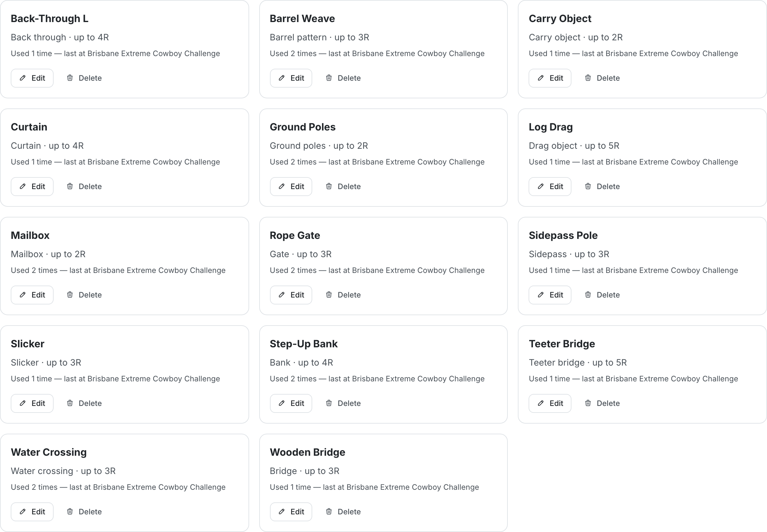Click the pencil icon on Wooden Bridge card
The height and width of the screenshot is (532, 767).
(x=282, y=512)
